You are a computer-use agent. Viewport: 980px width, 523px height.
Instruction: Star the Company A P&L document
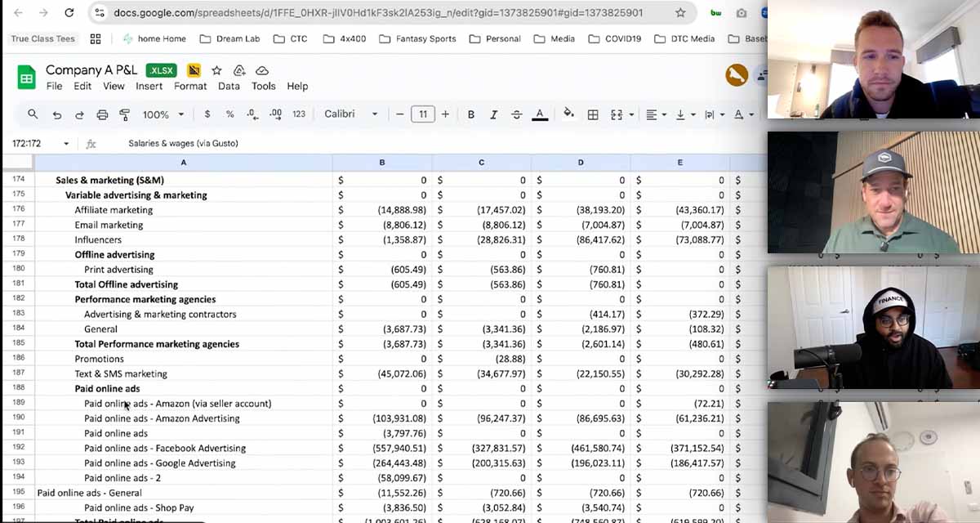pyautogui.click(x=216, y=70)
